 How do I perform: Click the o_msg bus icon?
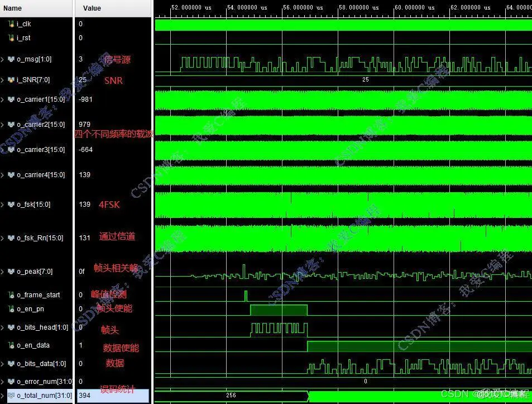pyautogui.click(x=11, y=59)
